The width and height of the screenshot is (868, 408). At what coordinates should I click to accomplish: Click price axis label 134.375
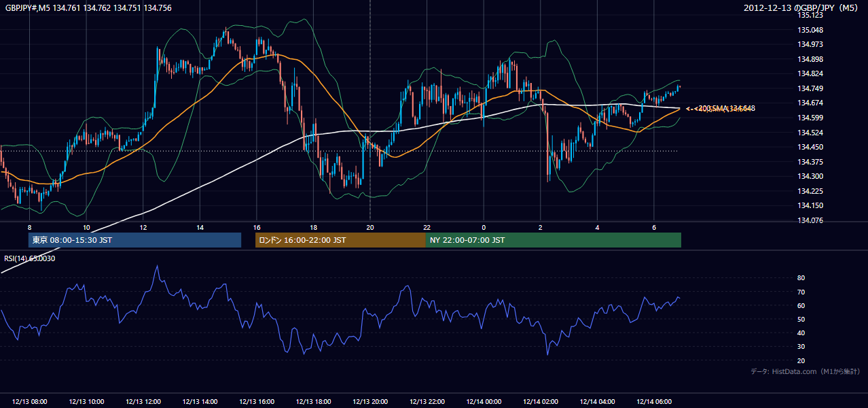810,162
